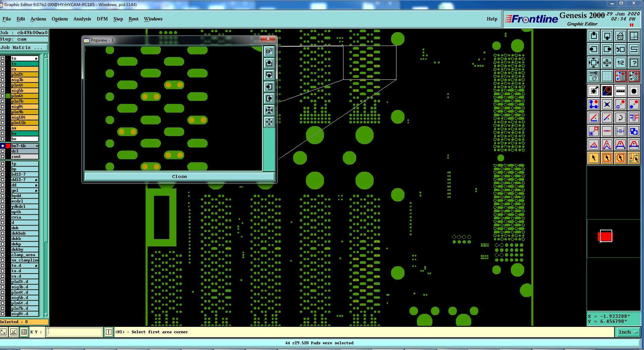Toggle the checkbox for layer pln6t
This screenshot has height=350, width=644.
3,96
